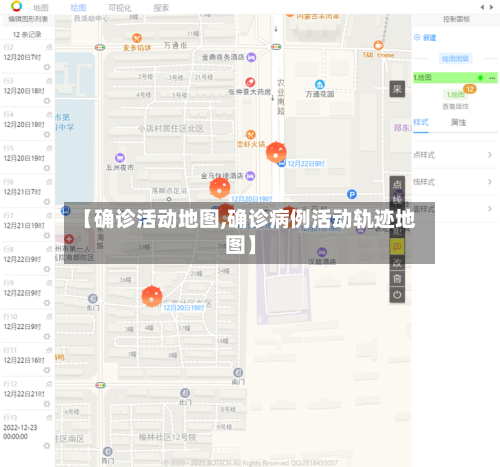Open the 地图 menu tab

point(41,7)
